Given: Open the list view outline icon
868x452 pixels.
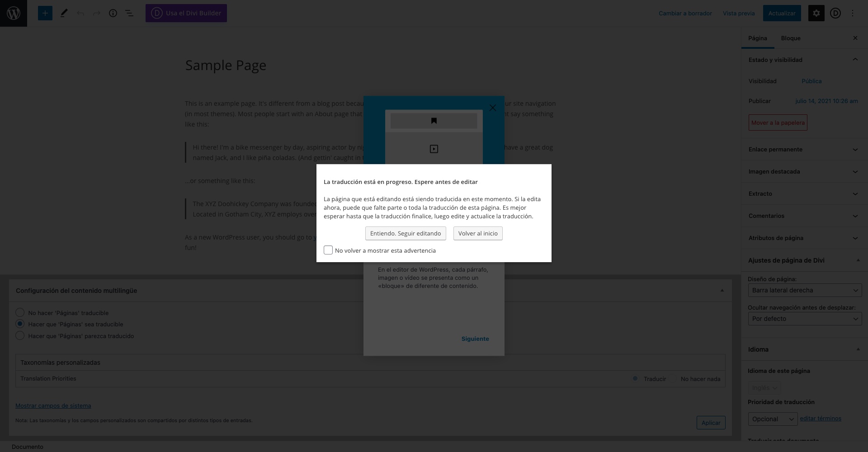Looking at the screenshot, I should (x=129, y=13).
